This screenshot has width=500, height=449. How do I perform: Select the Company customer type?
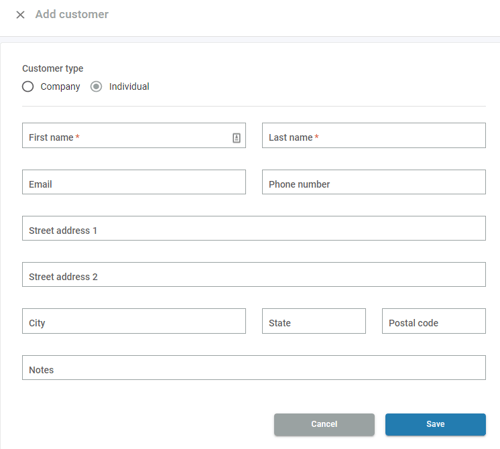[x=28, y=87]
